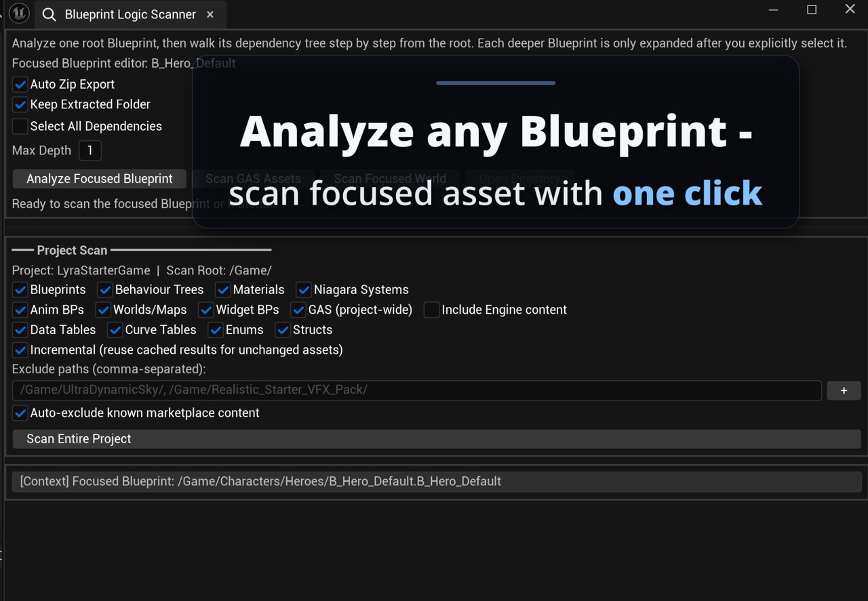Maximize the scanner window
The width and height of the screenshot is (868, 601).
[x=812, y=9]
